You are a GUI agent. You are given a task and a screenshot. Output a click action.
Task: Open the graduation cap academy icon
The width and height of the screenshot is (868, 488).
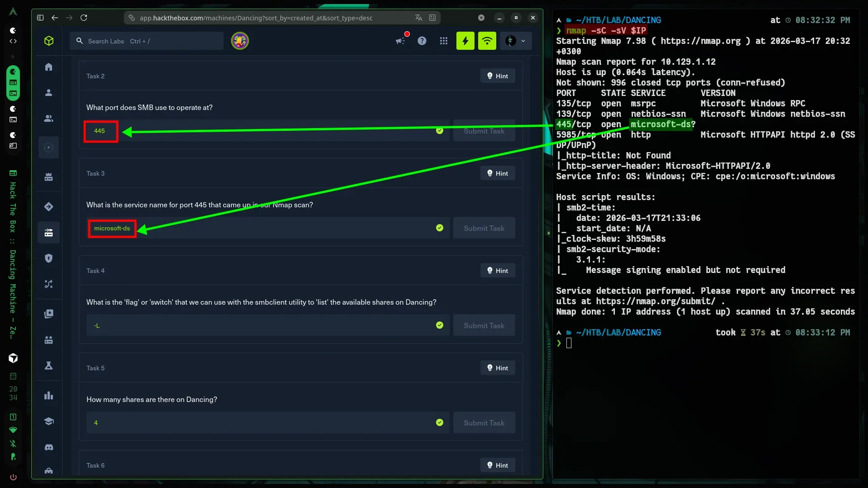(x=49, y=421)
